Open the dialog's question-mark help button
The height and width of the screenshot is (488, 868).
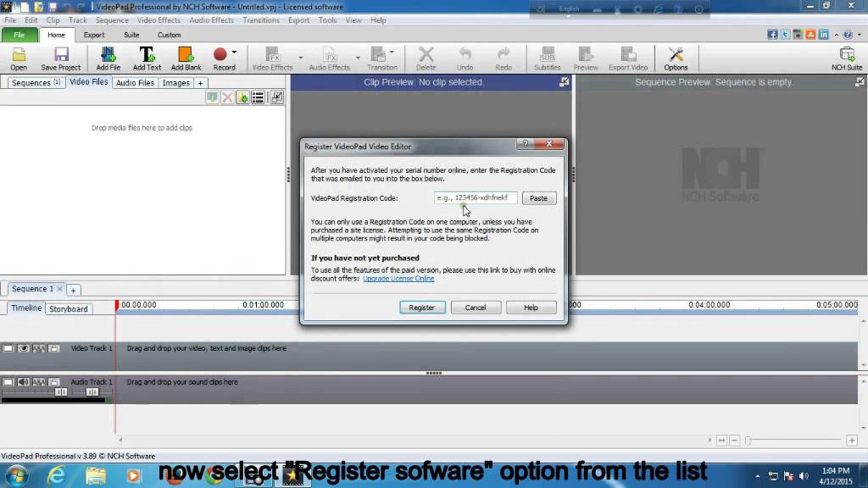(526, 144)
